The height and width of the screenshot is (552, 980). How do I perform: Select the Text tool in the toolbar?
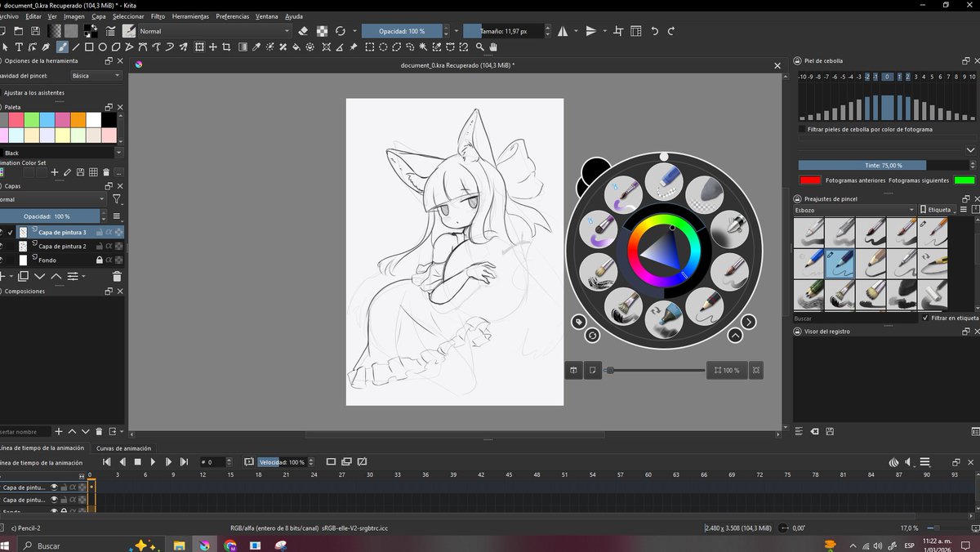(x=19, y=47)
